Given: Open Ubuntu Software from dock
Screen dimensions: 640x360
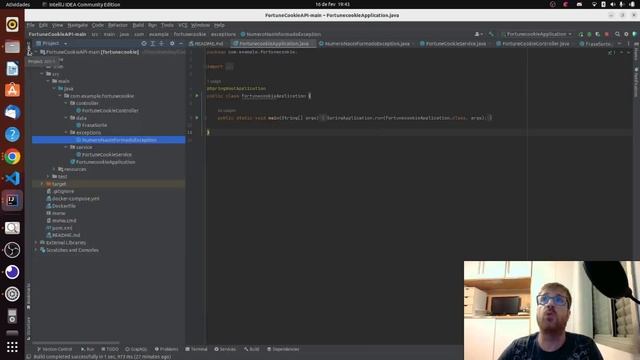Looking at the screenshot, I should click(12, 90).
